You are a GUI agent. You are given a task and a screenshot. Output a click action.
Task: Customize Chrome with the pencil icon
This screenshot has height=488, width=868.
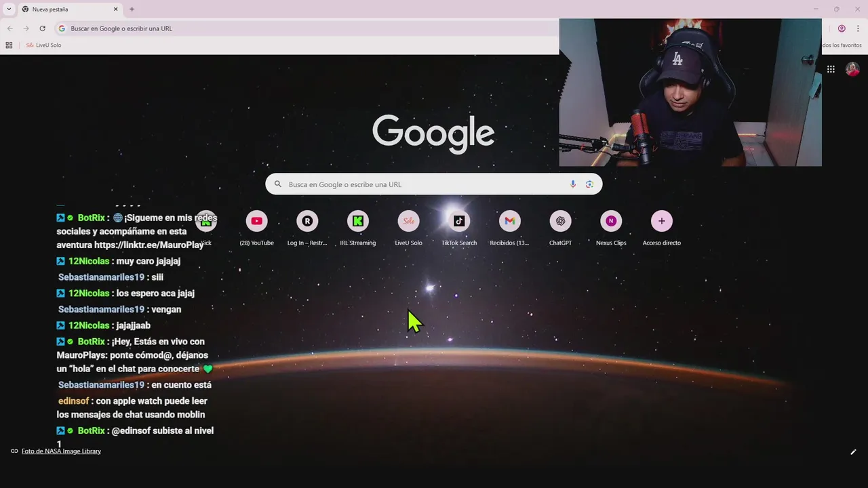point(853,452)
